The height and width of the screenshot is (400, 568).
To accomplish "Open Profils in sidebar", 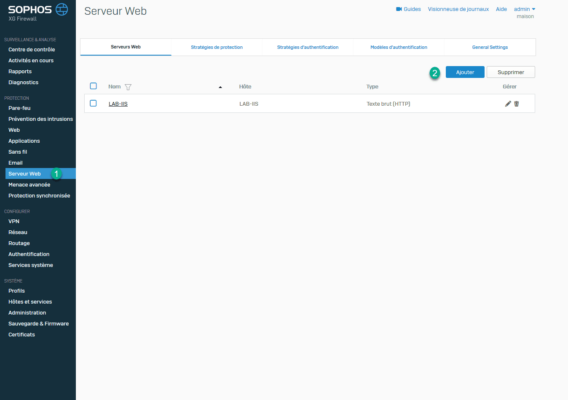I will point(16,291).
